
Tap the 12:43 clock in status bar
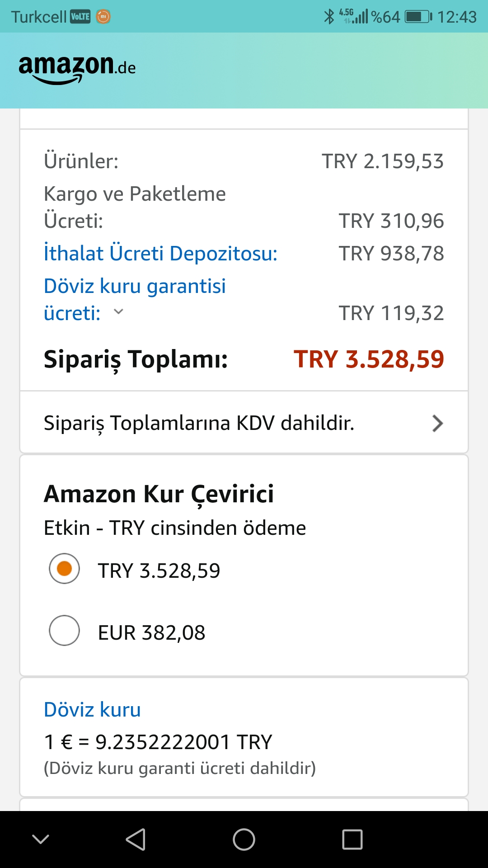tap(456, 17)
